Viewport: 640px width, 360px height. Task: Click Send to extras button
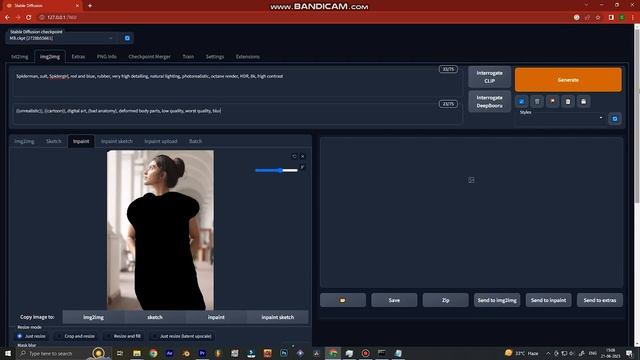coord(600,300)
